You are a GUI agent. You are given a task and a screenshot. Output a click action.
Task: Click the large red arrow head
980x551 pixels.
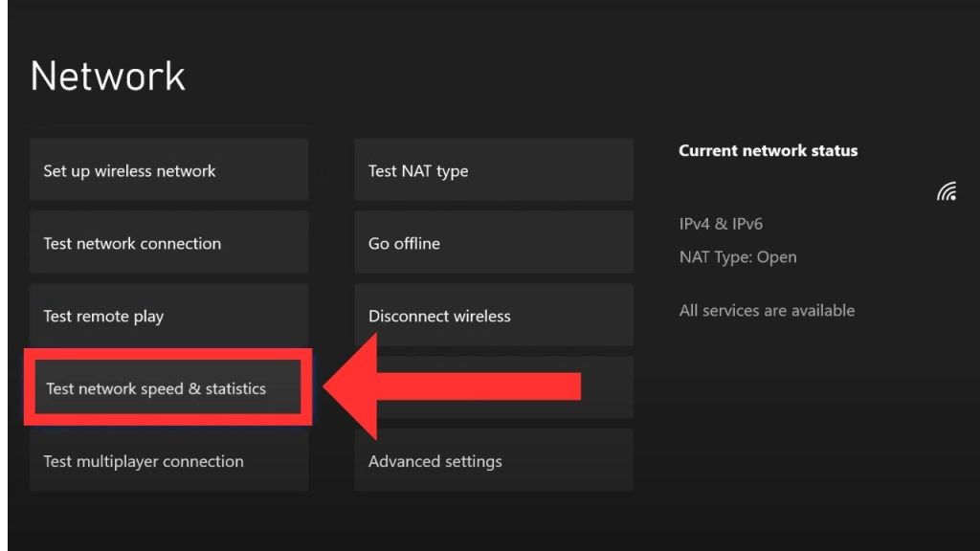pyautogui.click(x=356, y=386)
